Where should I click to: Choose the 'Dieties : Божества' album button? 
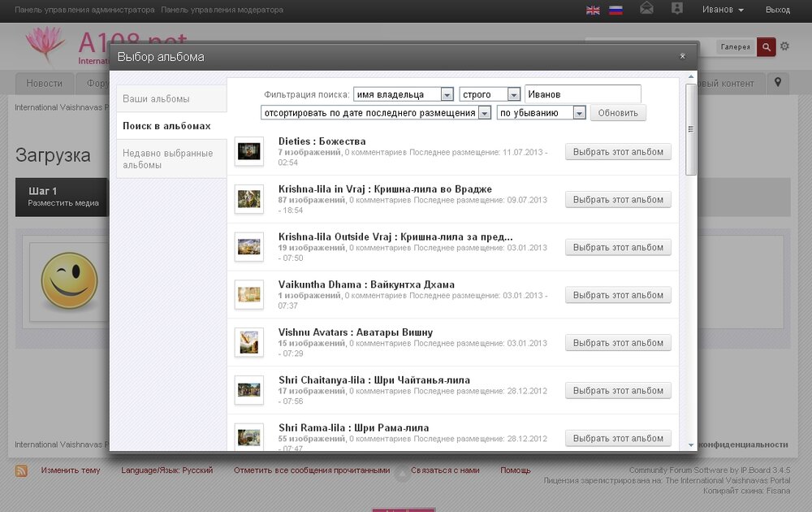tap(618, 152)
